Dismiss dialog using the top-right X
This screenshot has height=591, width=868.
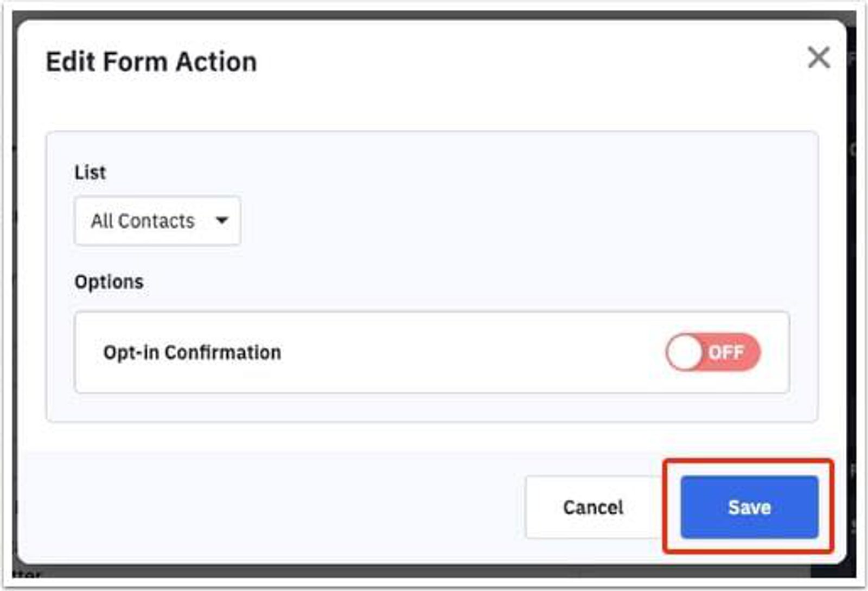(818, 58)
